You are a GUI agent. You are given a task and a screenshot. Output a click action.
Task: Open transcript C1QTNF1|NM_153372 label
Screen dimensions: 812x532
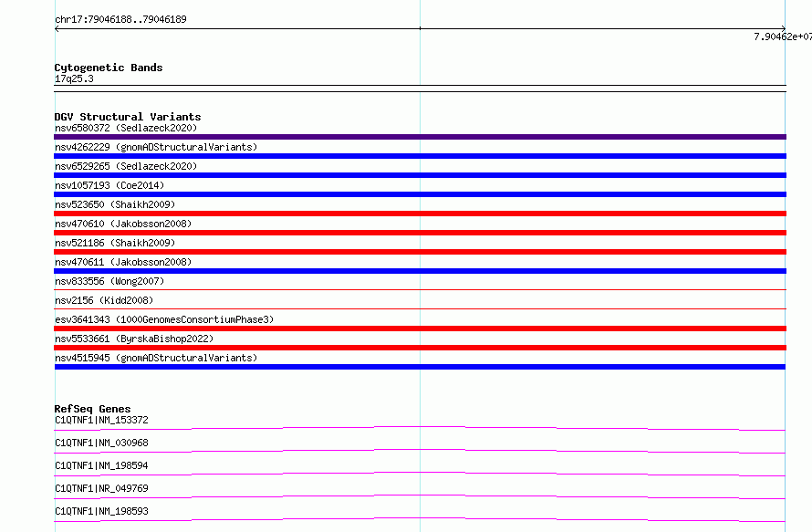(x=101, y=420)
